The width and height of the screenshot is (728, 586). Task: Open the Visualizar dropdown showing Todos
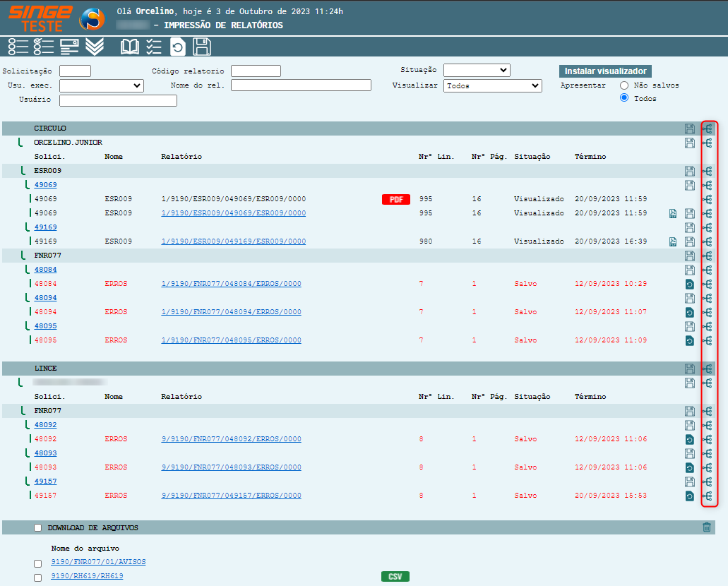click(493, 86)
